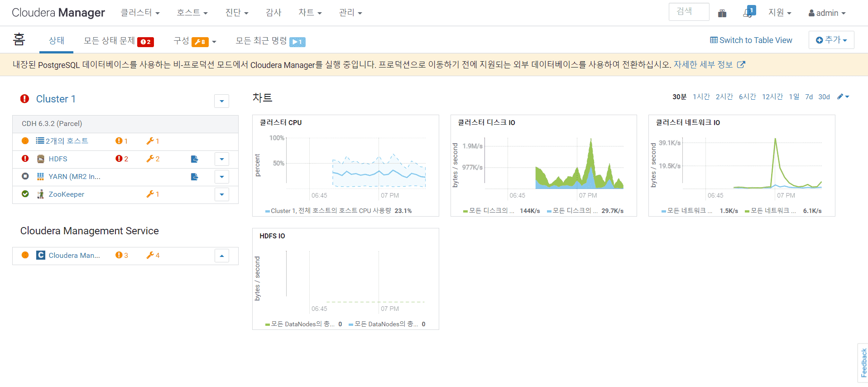Click HDFS stale configuration deploy icon
The width and height of the screenshot is (868, 387).
(195, 159)
